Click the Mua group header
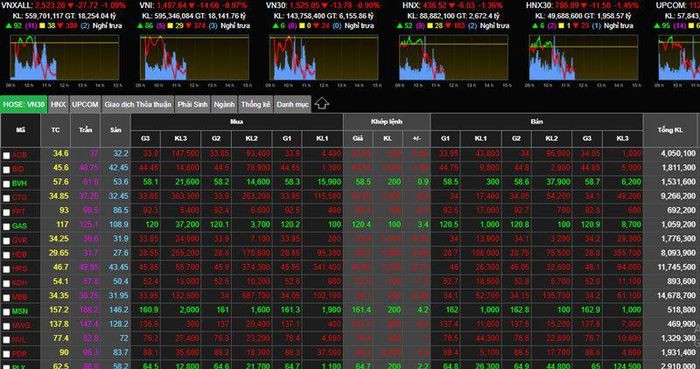700x369 pixels. pos(237,122)
